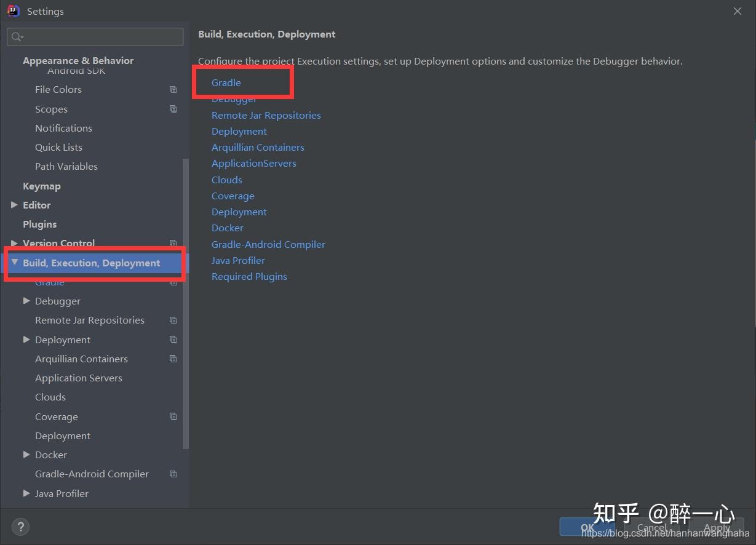Click the small icon next to Scopes
The width and height of the screenshot is (756, 545).
point(173,109)
